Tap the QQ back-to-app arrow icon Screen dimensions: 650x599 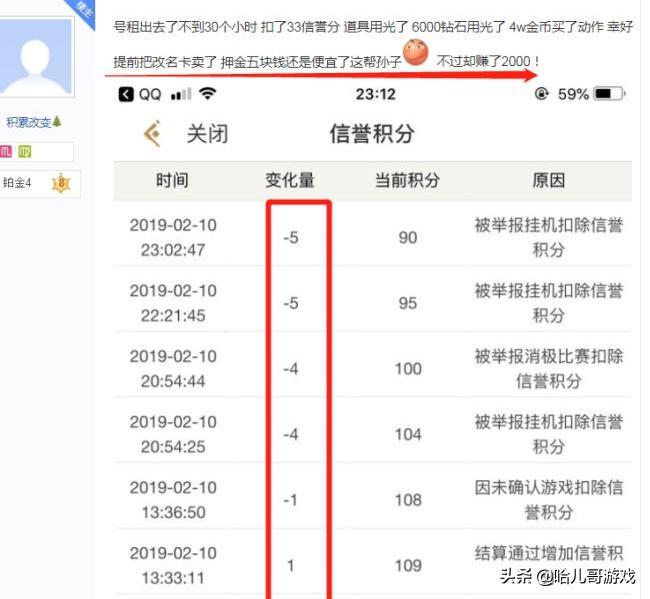pyautogui.click(x=126, y=94)
